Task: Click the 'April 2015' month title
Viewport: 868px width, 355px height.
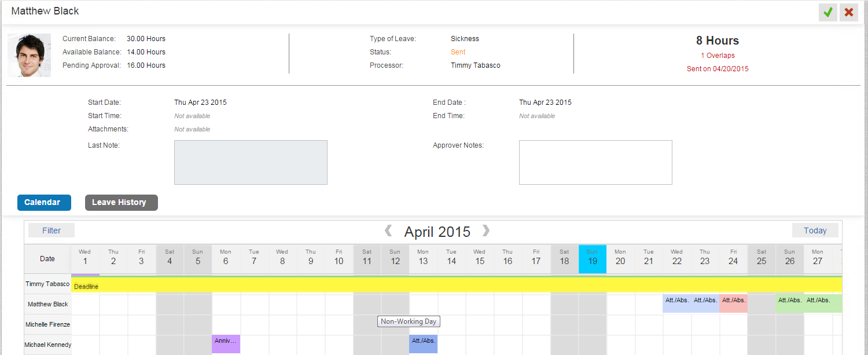Action: tap(437, 232)
